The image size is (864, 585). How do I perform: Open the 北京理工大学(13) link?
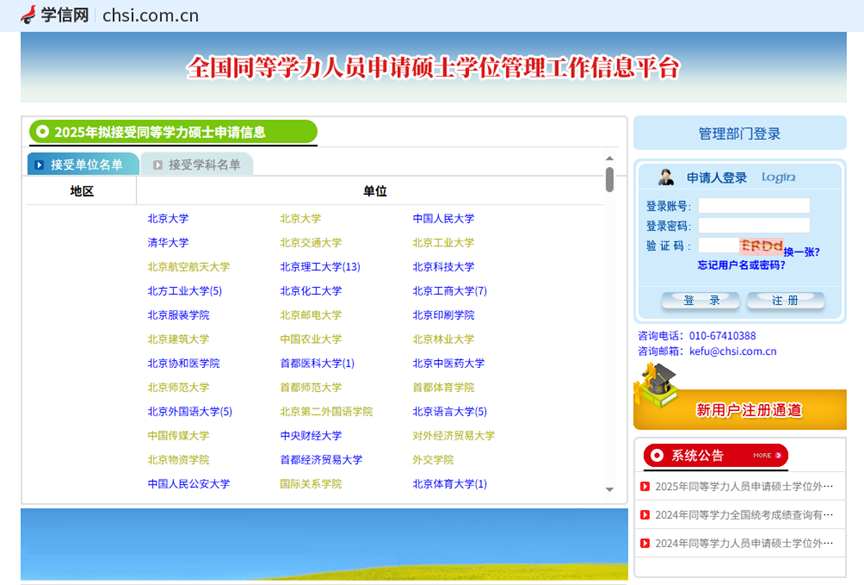(320, 267)
